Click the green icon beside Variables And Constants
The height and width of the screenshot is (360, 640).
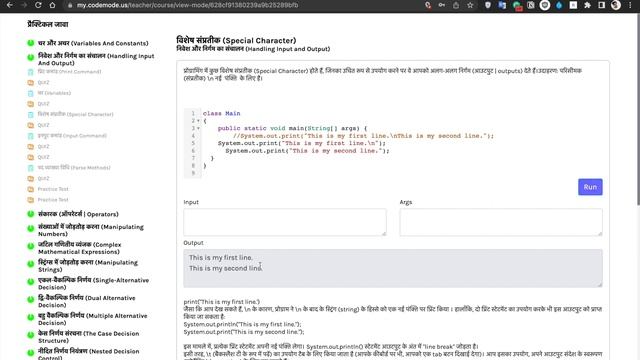click(x=31, y=43)
